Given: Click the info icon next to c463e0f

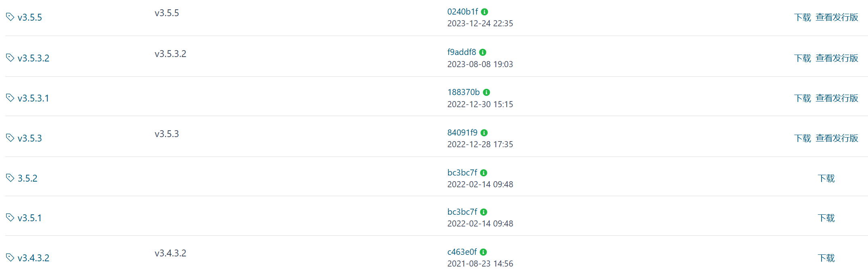Looking at the screenshot, I should 483,252.
